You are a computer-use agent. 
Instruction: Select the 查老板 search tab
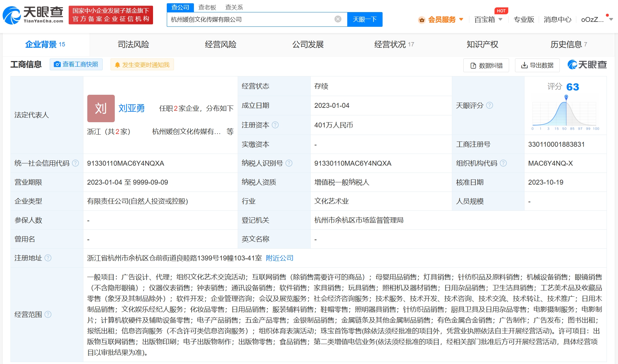click(x=207, y=7)
